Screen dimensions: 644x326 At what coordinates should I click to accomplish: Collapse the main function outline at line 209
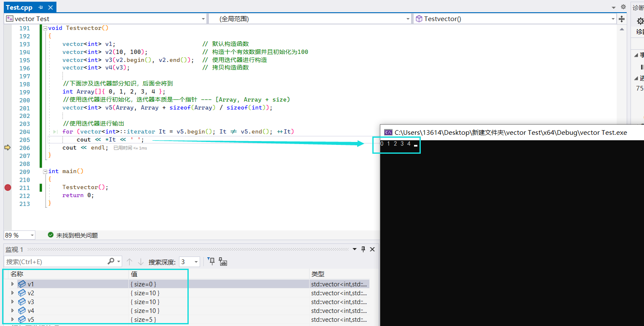(45, 171)
